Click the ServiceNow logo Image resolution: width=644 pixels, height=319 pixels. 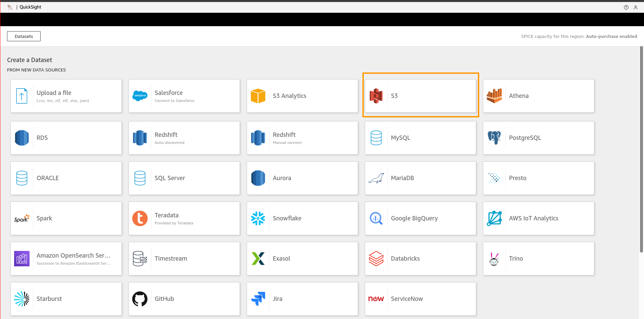tap(376, 299)
